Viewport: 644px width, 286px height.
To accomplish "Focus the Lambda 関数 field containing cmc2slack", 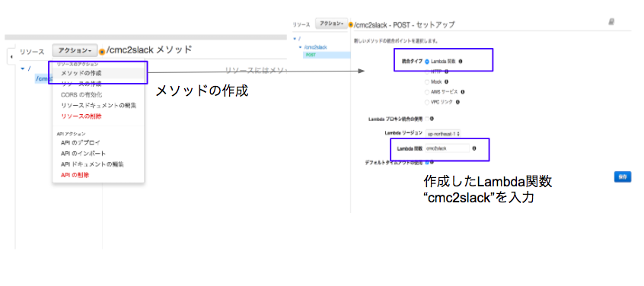I will 447,148.
